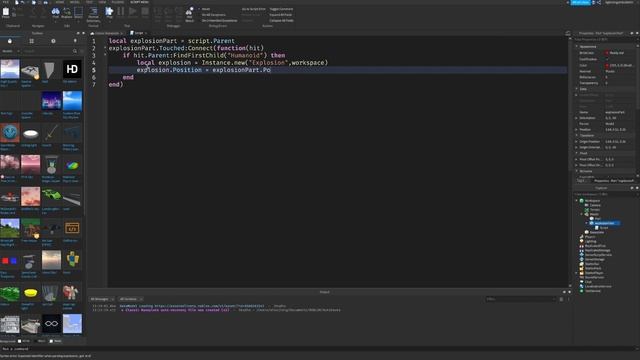
Task: Select Terrain in the Explorer tree
Action: pos(595,210)
